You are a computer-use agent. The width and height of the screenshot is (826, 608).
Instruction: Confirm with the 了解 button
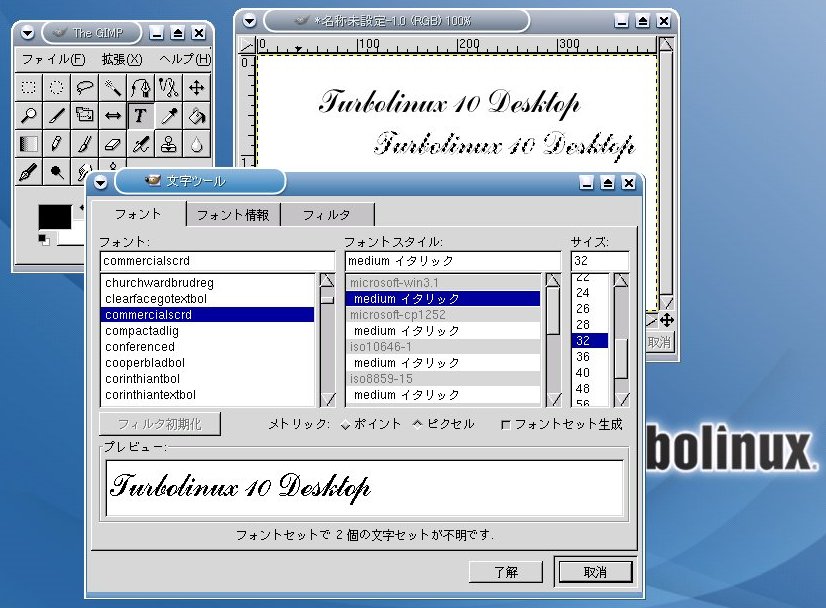[x=506, y=572]
